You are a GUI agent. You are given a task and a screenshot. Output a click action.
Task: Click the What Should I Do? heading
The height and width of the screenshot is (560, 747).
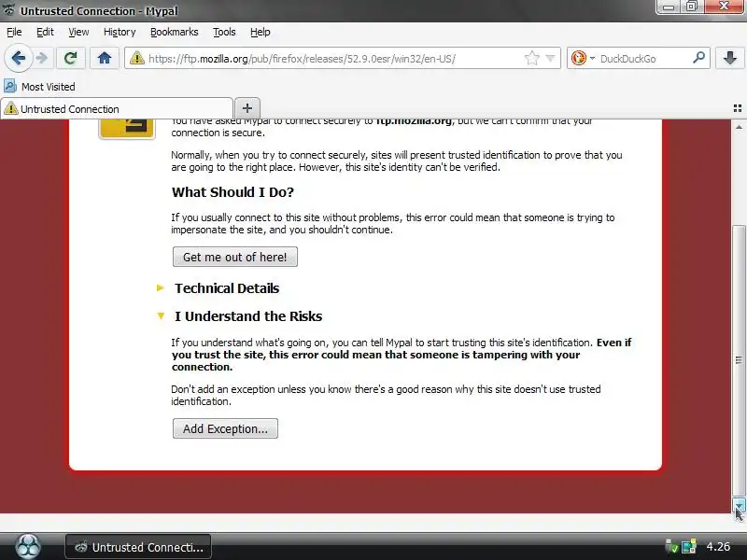233,192
